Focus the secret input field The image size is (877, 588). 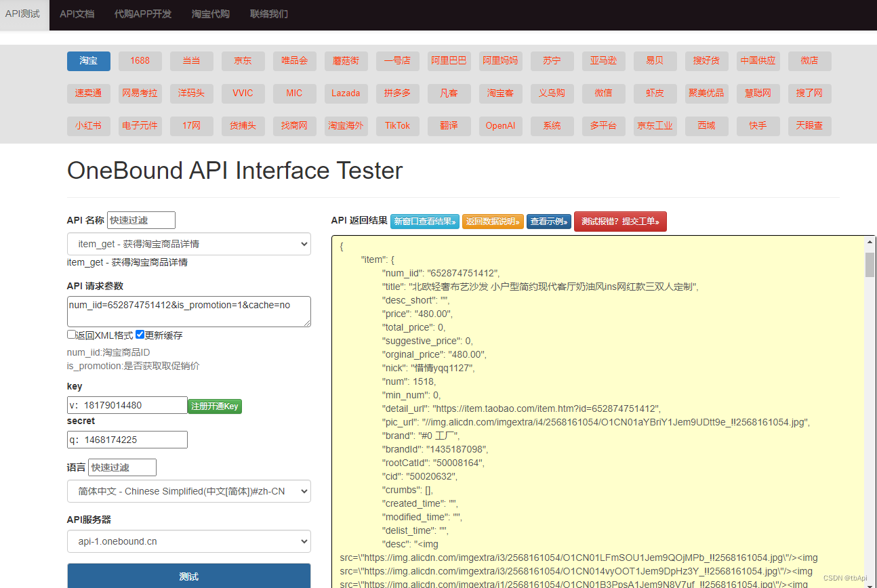click(127, 440)
